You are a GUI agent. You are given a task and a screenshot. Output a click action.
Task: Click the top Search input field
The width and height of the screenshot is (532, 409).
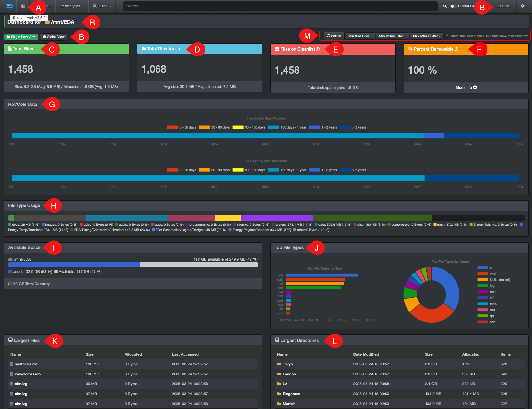tap(280, 6)
